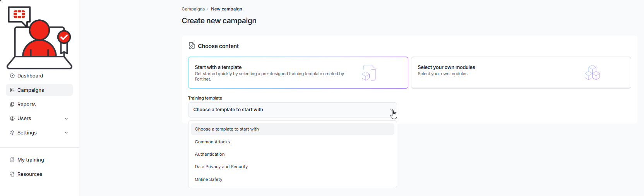Viewport: 644px width, 196px height.
Task: Select the placeholder 'Choose a template' option
Action: click(227, 129)
